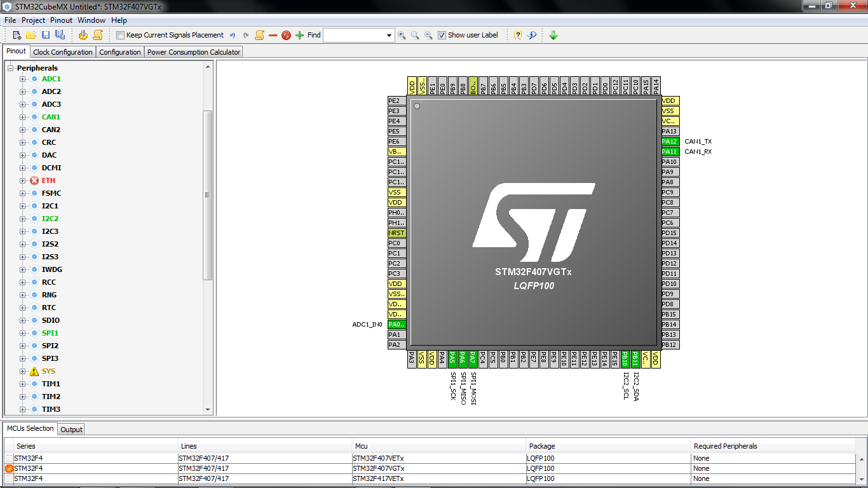Enable Keep Current Signals Placement
868x488 pixels.
[119, 35]
